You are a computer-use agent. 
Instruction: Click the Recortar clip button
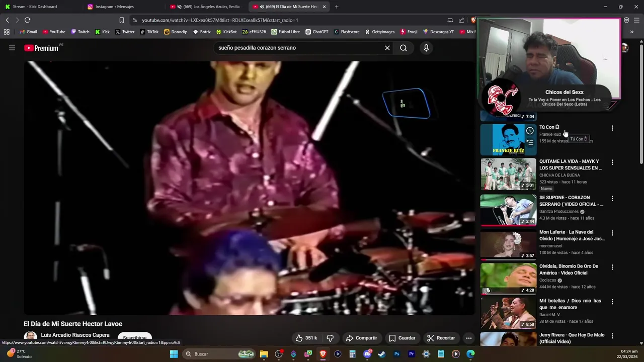tap(441, 338)
